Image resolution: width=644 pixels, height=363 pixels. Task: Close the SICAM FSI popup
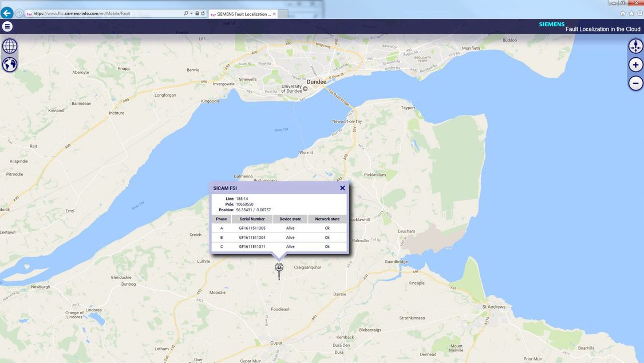click(x=342, y=188)
